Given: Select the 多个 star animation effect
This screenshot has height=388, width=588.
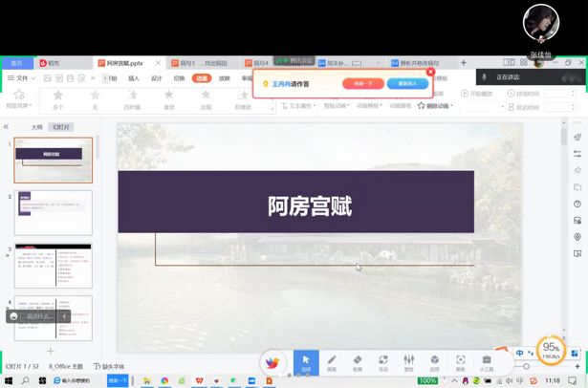Looking at the screenshot, I should click(x=57, y=98).
